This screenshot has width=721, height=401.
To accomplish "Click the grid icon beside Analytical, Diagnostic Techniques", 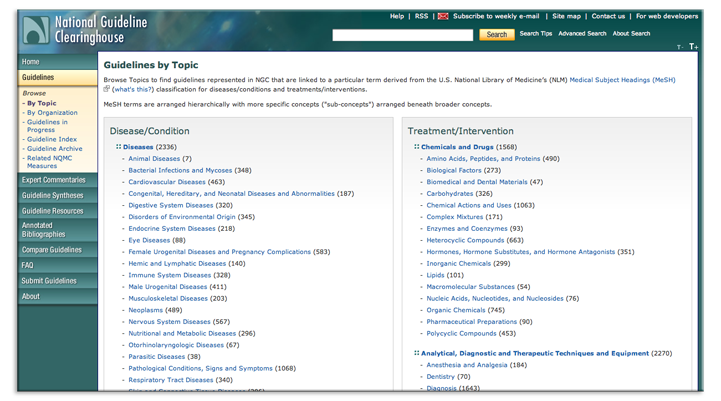I will click(416, 353).
